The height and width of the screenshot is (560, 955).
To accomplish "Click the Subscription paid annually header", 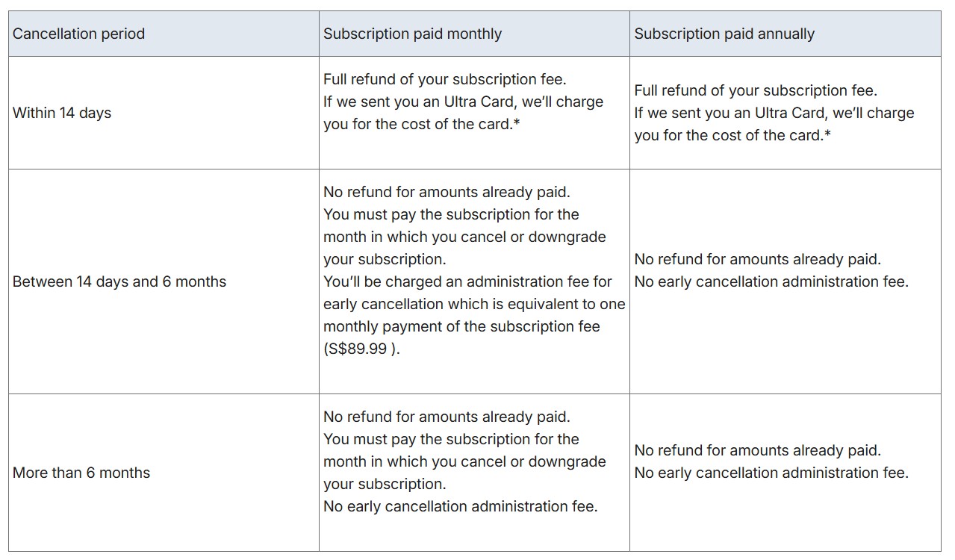I will tap(786, 34).
